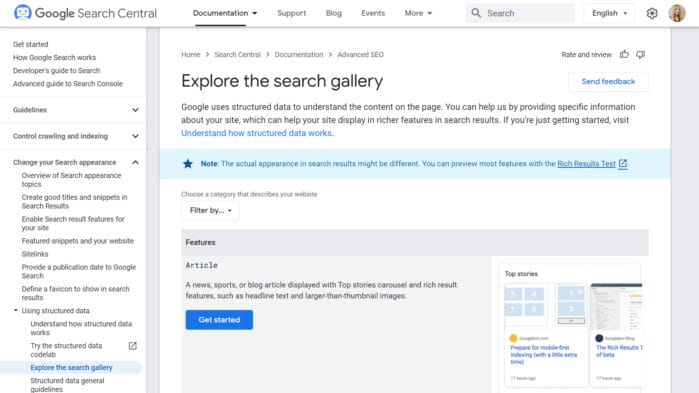Viewport: 699px width, 393px height.
Task: Open the user profile avatar
Action: coord(677,13)
